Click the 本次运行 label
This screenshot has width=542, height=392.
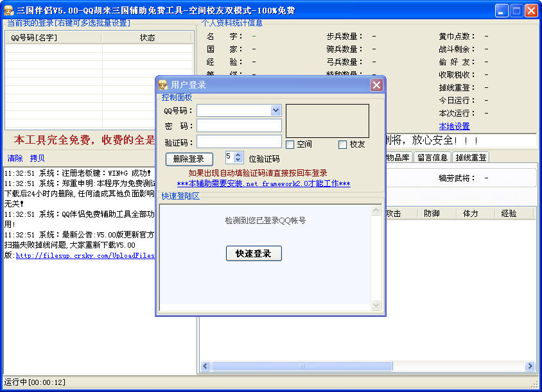point(457,114)
